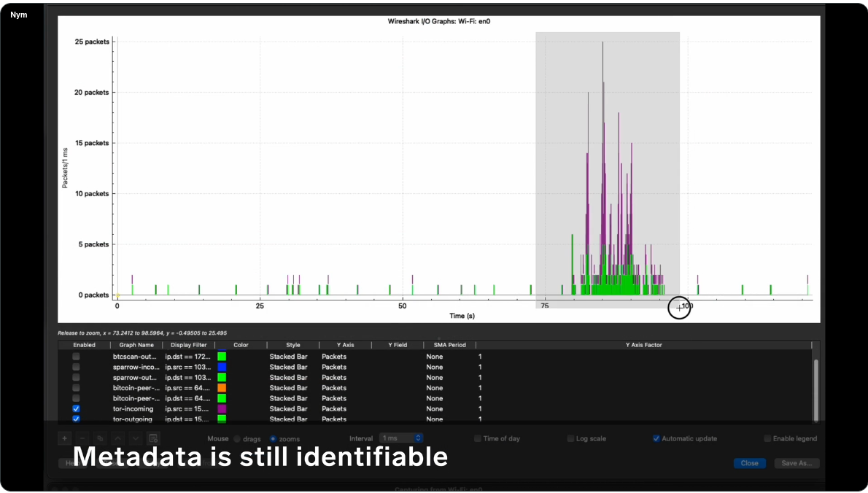The image size is (868, 493).
Task: Click the Display Filter column header
Action: (x=188, y=345)
